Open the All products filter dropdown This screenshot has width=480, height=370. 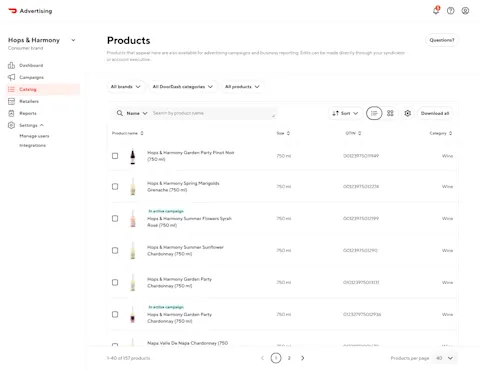(242, 87)
